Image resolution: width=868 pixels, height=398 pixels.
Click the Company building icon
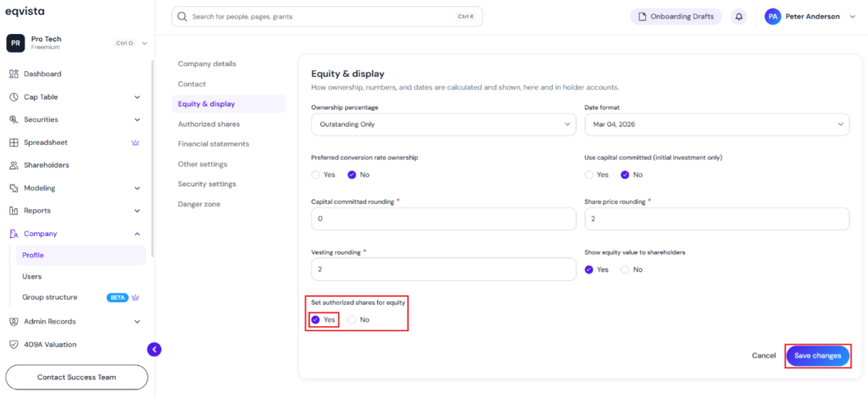click(14, 234)
